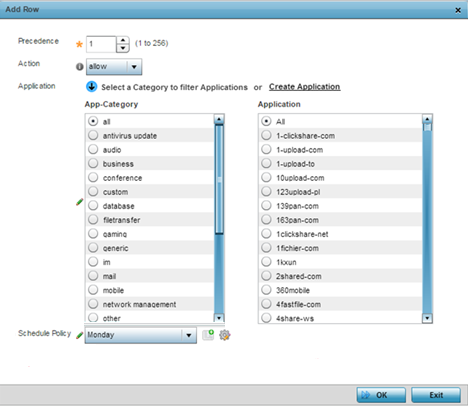Open Schedule Policy edit gear icon
Viewport: 468px width, 407px height.
[x=225, y=335]
